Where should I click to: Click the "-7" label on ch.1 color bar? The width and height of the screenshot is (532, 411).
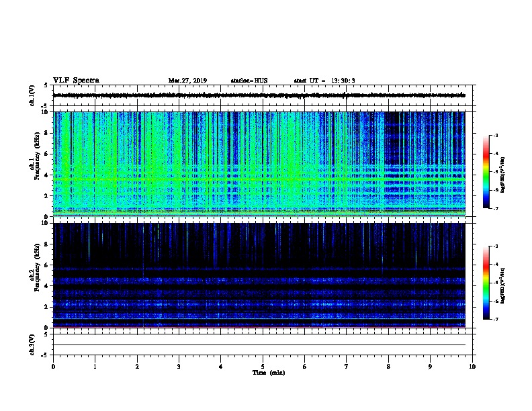(x=496, y=208)
